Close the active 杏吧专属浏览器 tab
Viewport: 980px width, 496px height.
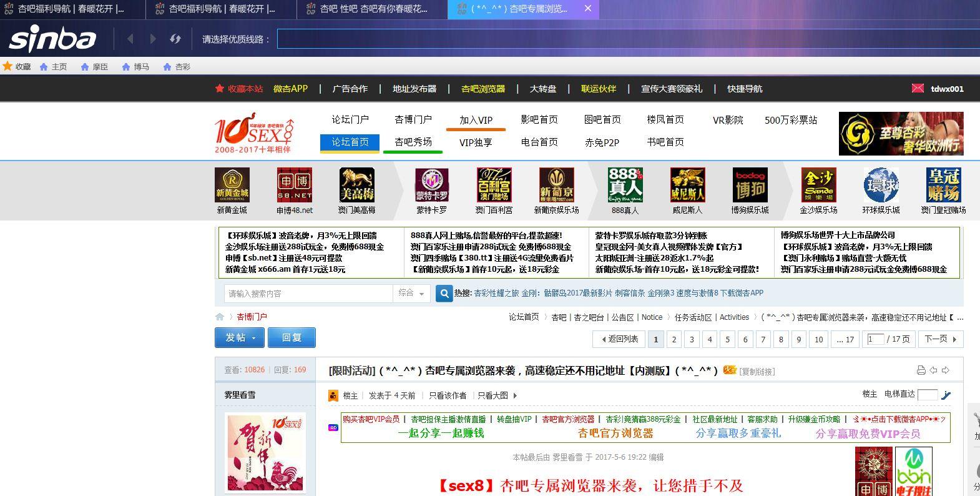[x=588, y=9]
